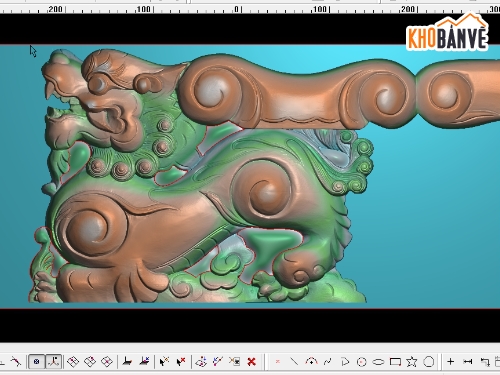Click the middle diamond plane icon

click(90, 362)
